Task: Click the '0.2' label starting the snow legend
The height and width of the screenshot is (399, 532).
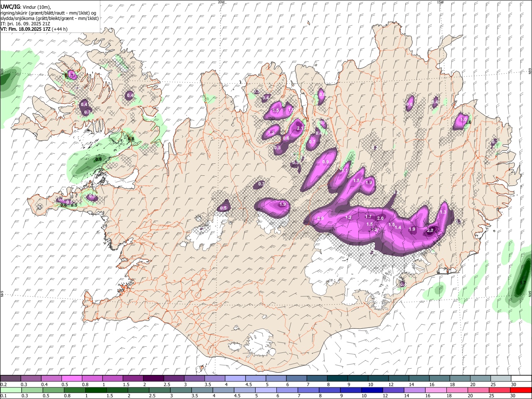Action: pos(3,384)
